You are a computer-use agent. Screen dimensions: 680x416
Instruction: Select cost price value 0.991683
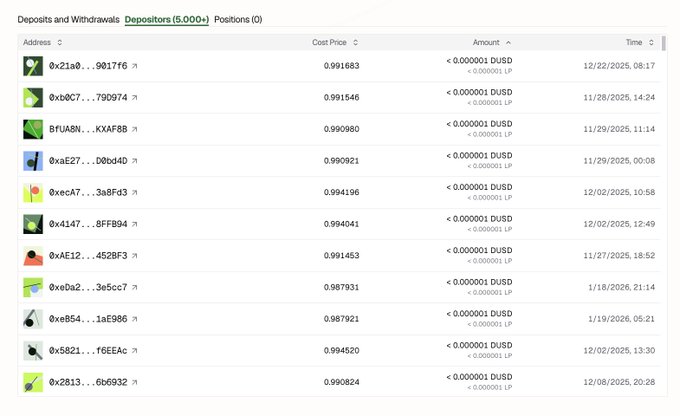pyautogui.click(x=341, y=66)
